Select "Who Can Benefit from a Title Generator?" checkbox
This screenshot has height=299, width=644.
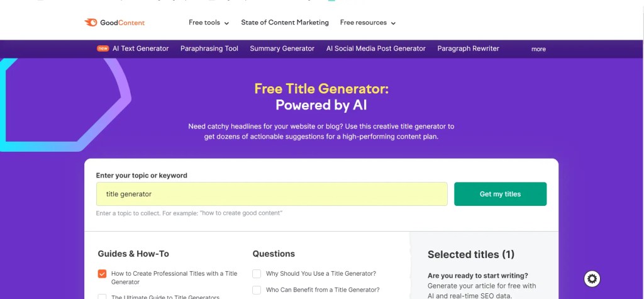(x=257, y=290)
